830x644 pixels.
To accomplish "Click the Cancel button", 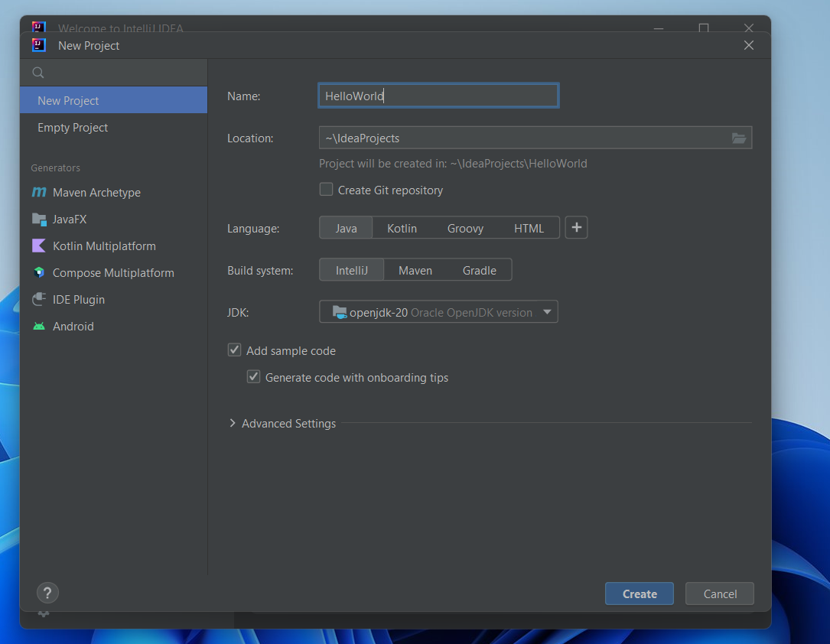I will point(719,594).
